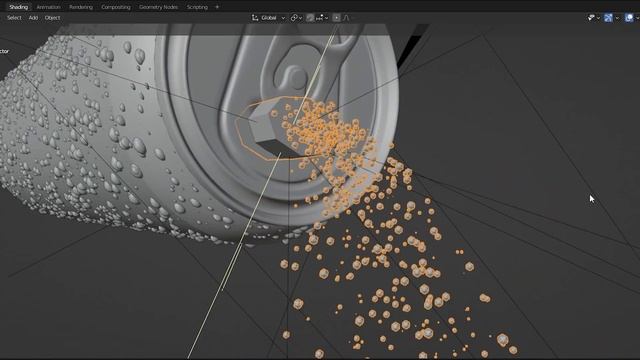The width and height of the screenshot is (640, 360).
Task: Switch to the Shading workspace tab
Action: pos(18,7)
